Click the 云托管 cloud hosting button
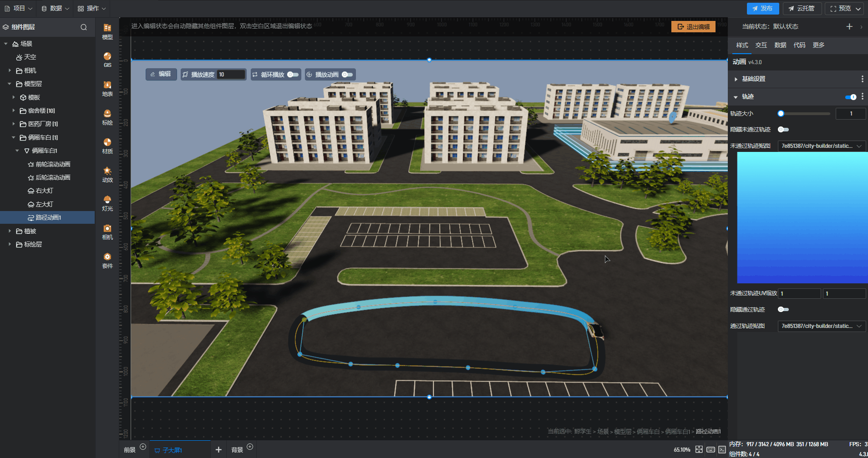This screenshot has width=868, height=458. click(802, 8)
